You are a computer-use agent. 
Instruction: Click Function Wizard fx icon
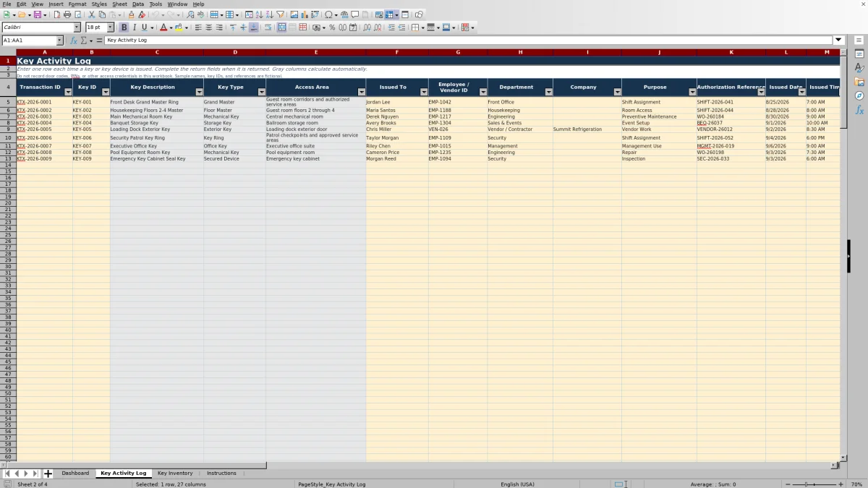coord(73,40)
